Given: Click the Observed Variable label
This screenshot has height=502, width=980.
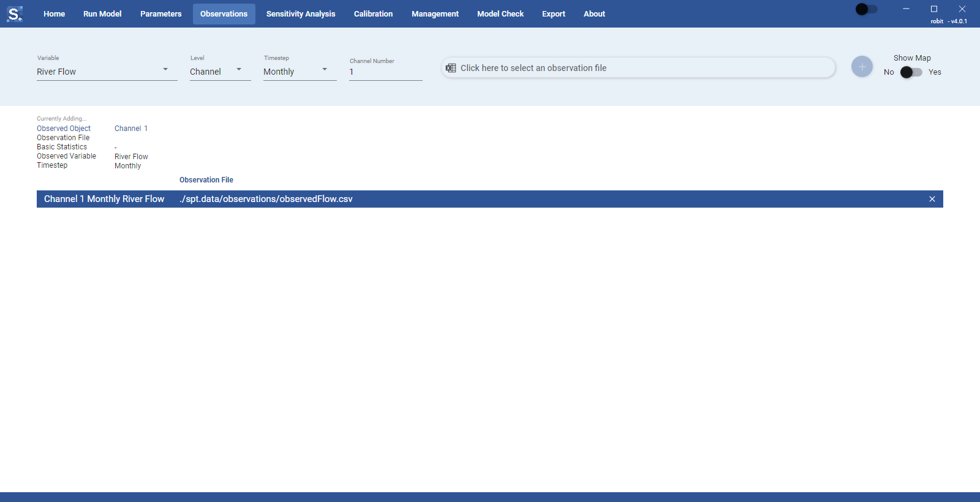Looking at the screenshot, I should 66,156.
